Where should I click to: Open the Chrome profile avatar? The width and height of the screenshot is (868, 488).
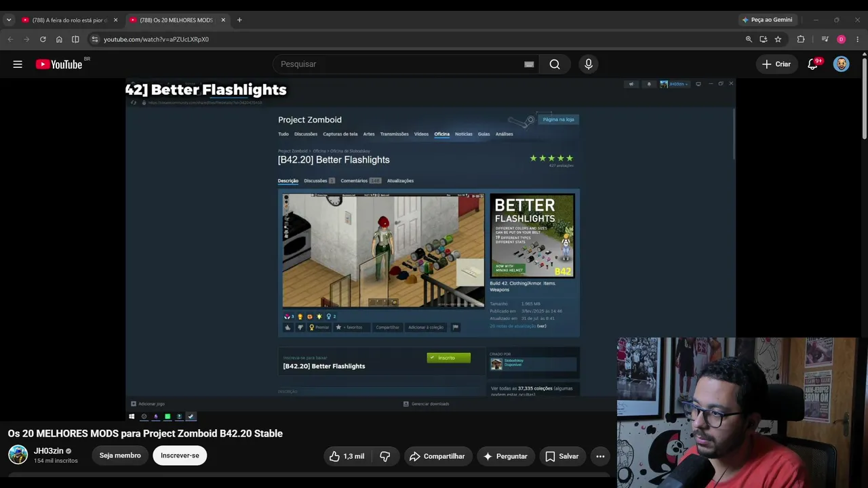tap(842, 39)
